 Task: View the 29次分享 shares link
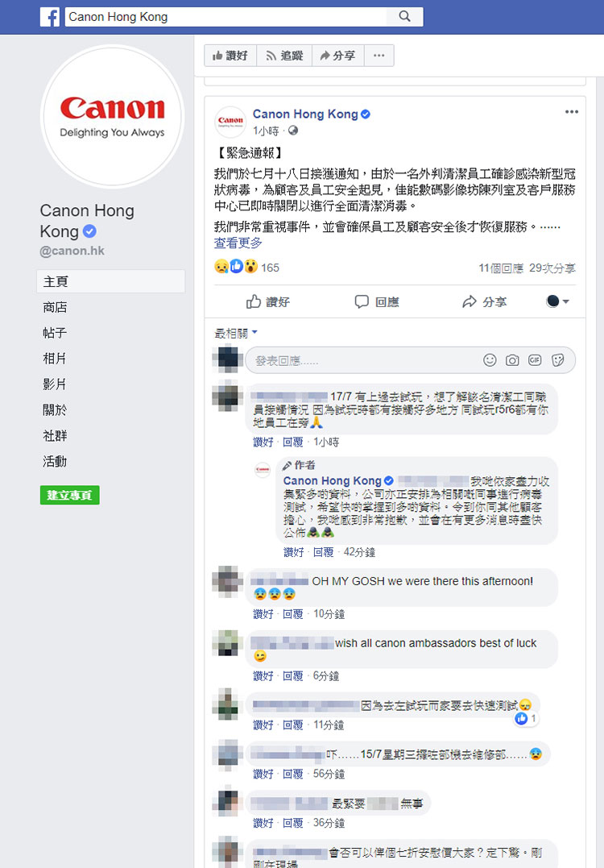(552, 268)
